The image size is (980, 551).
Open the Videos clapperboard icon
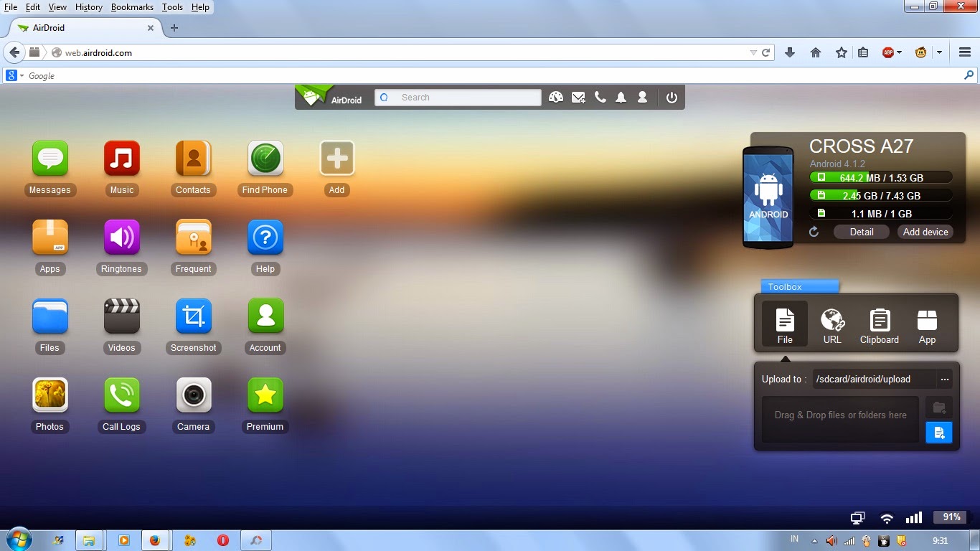(x=122, y=316)
